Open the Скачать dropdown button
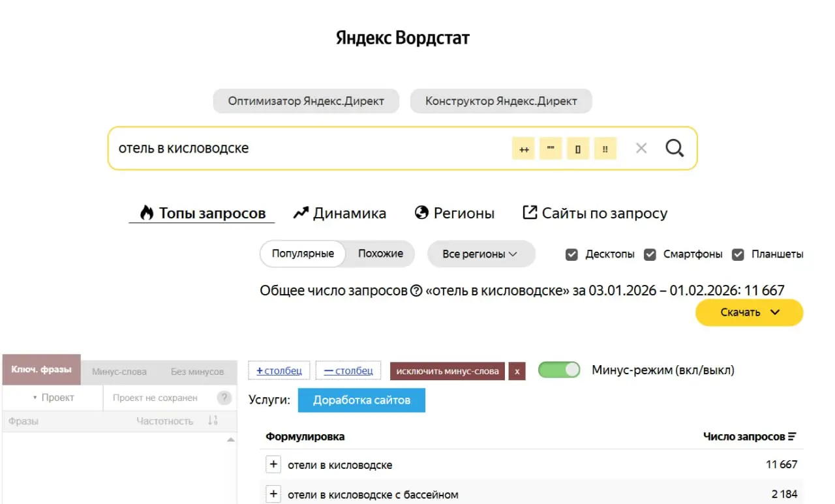 click(x=749, y=312)
